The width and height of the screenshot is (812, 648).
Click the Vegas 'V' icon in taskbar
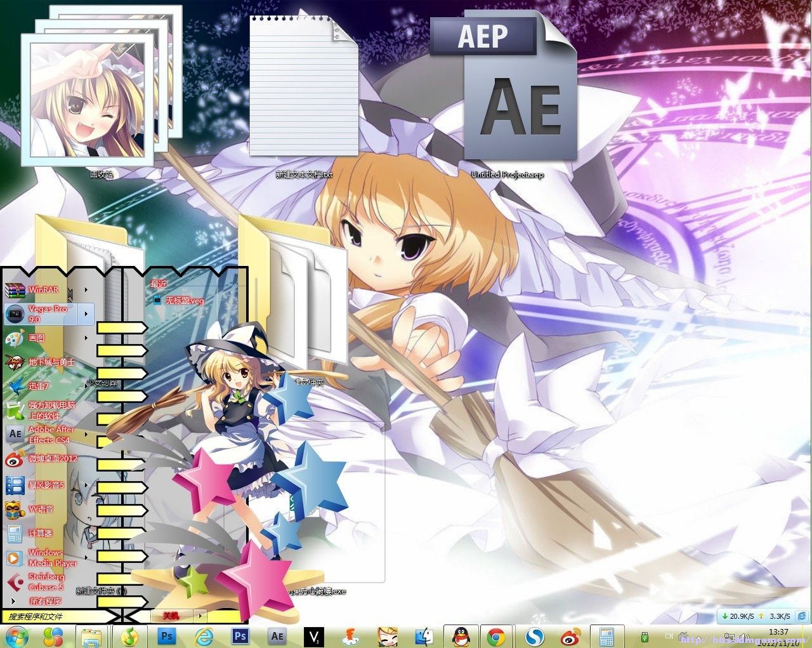pos(313,636)
